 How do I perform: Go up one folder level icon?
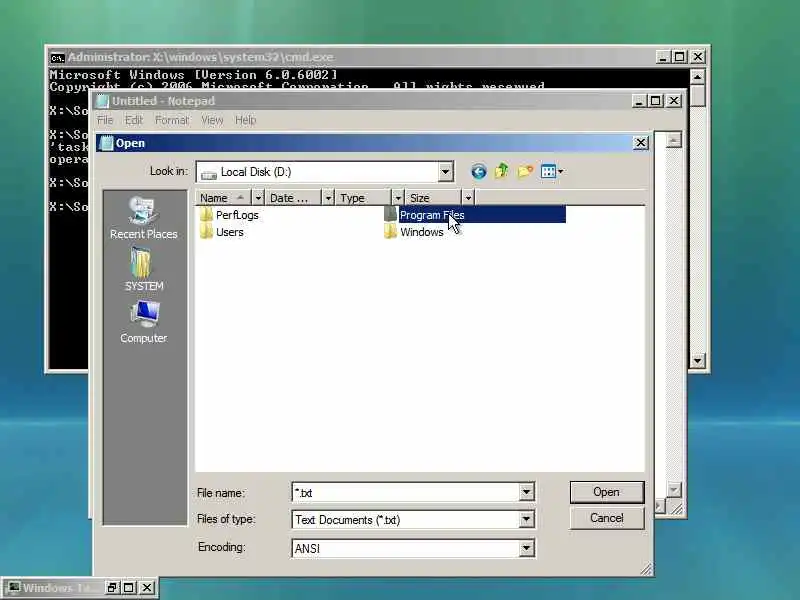(x=502, y=171)
